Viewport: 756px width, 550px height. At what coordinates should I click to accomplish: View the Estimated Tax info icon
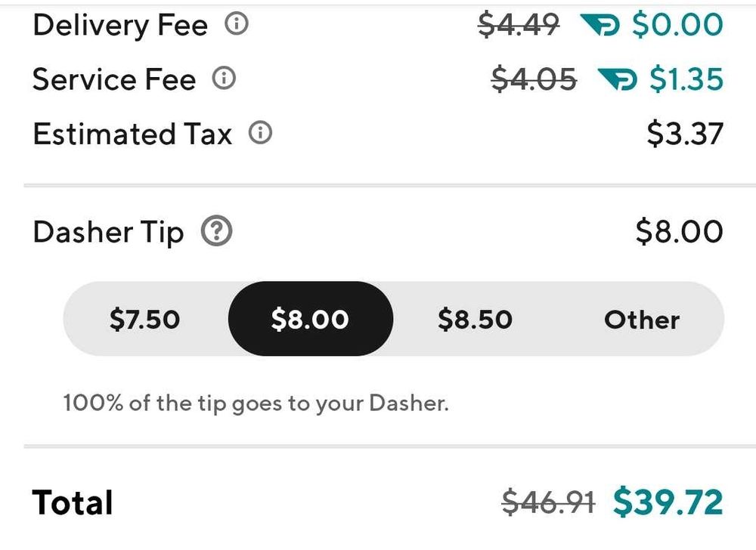click(261, 132)
